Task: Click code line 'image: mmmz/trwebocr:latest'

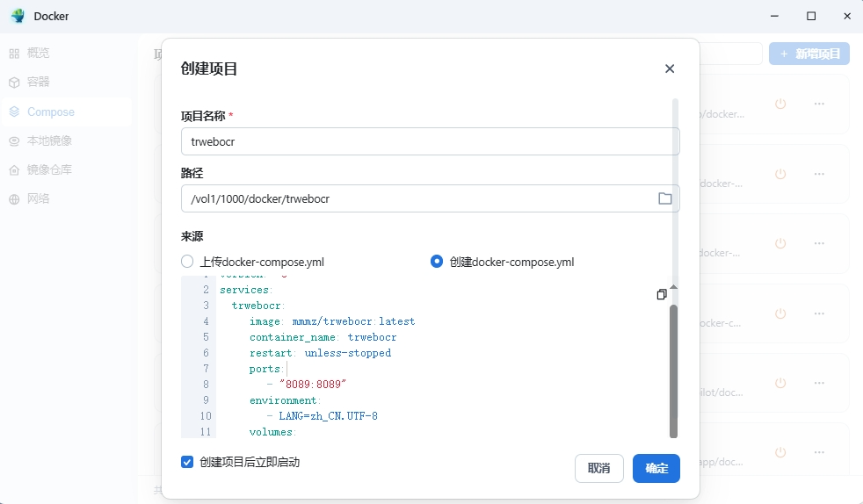Action: (332, 321)
